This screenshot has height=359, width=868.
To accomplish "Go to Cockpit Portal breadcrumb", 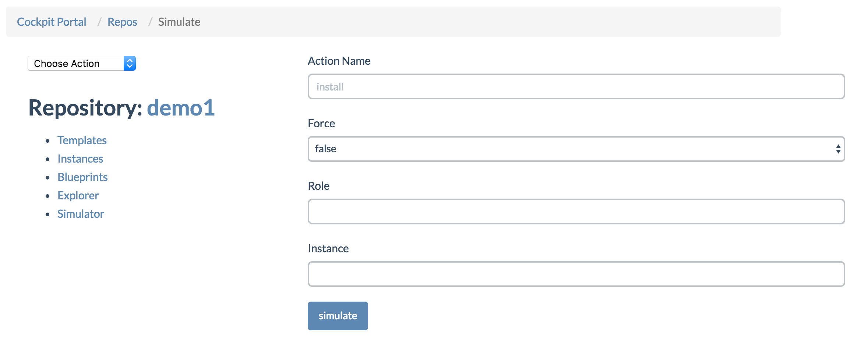I will pyautogui.click(x=52, y=22).
